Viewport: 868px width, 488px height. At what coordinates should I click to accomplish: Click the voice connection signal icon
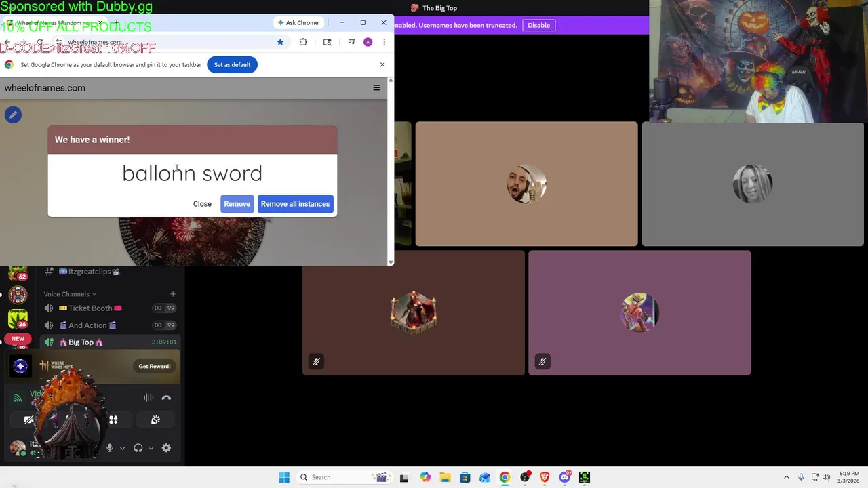18,398
